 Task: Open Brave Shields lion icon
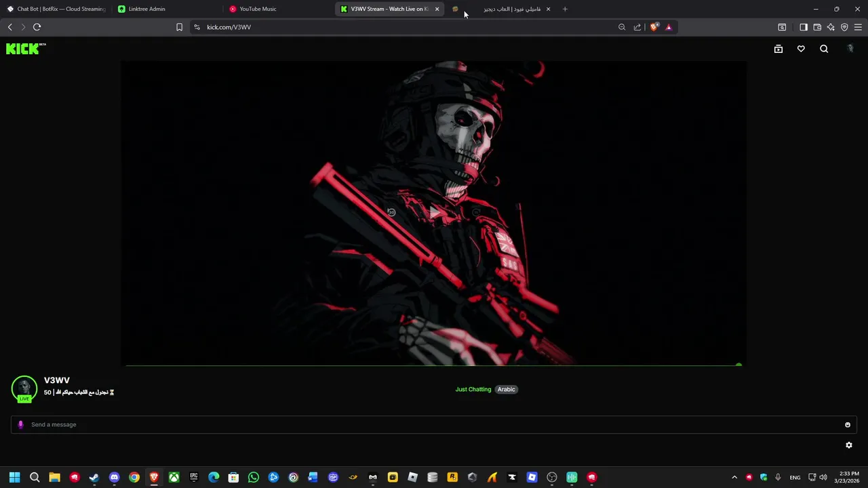tap(654, 27)
